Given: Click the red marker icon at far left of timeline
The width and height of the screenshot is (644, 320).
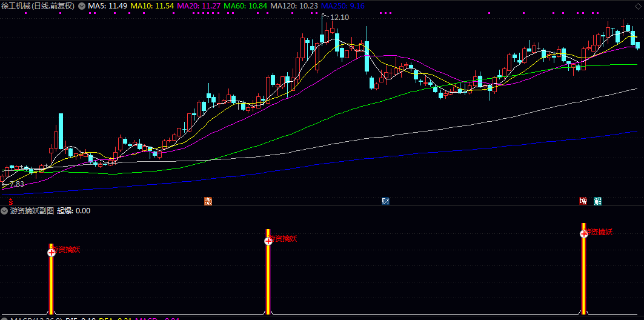Looking at the screenshot, I should pos(10,201).
